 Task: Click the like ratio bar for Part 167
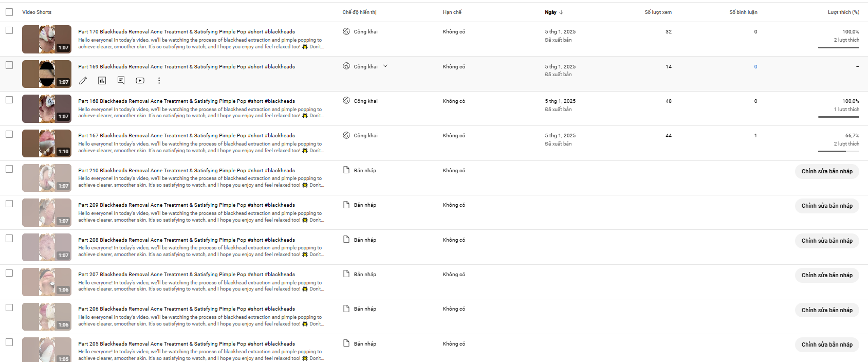(x=838, y=151)
